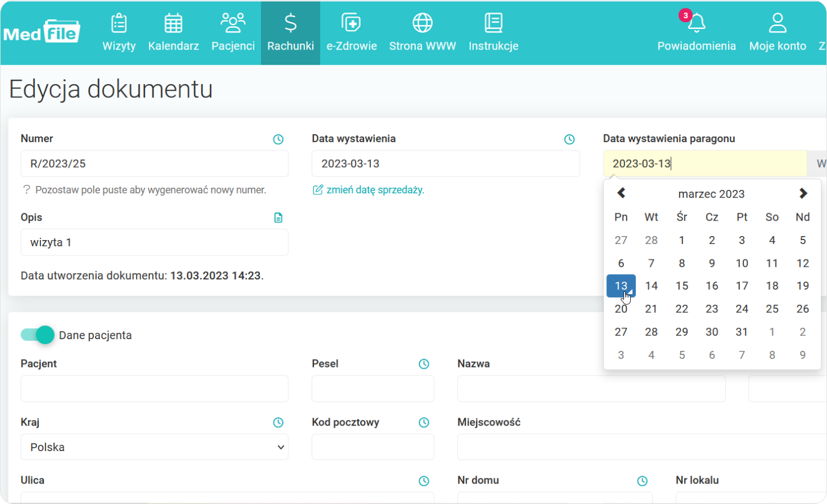Open e-Zdrowie section icon

(352, 24)
